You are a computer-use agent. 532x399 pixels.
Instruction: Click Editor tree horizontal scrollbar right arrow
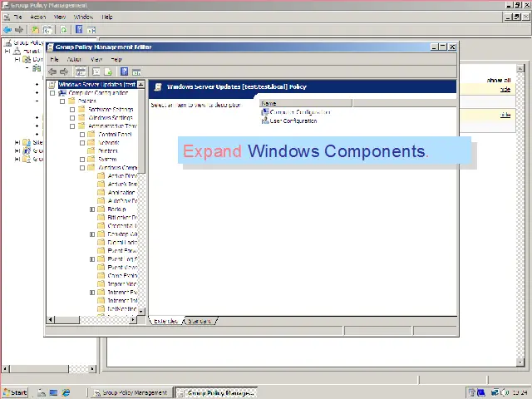click(133, 319)
